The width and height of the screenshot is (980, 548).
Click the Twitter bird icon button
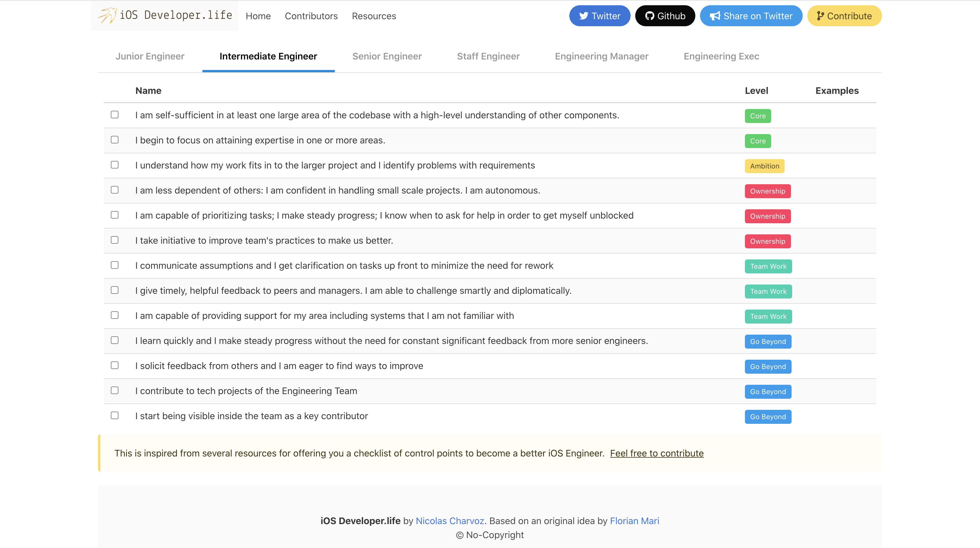(584, 15)
